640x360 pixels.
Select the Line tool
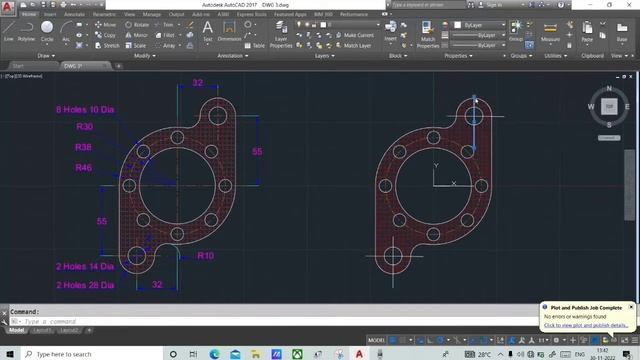[x=9, y=31]
